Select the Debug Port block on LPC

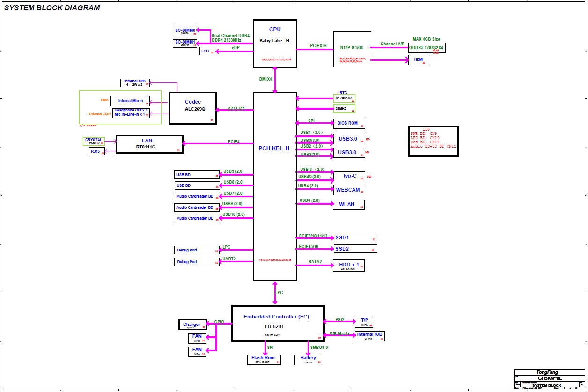(x=197, y=250)
